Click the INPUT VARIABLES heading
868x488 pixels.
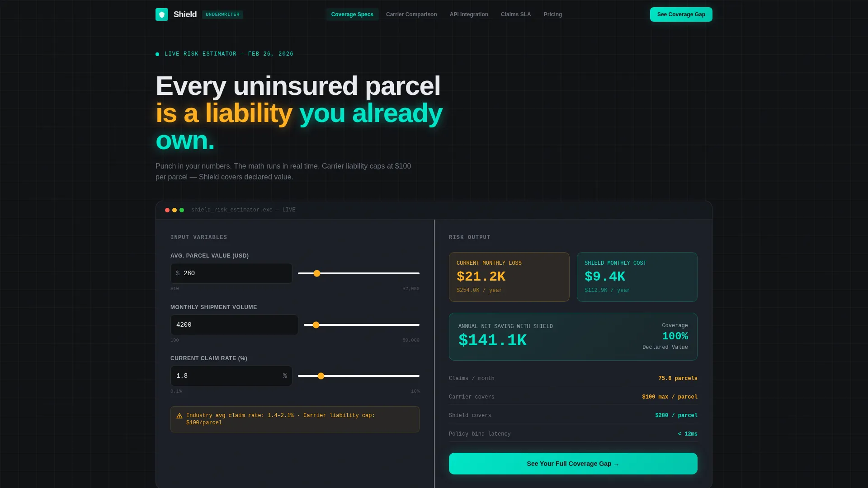pyautogui.click(x=199, y=238)
